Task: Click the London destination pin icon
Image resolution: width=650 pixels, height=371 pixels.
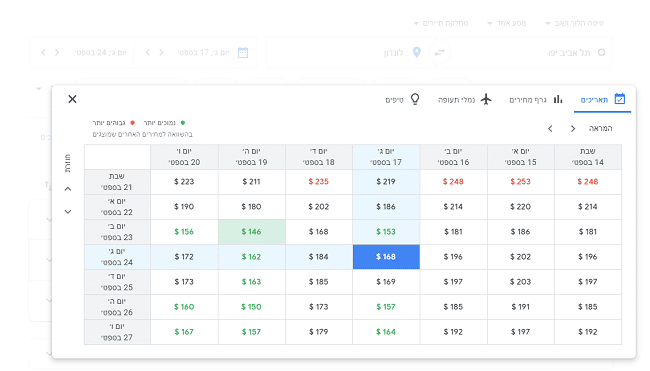Action: (417, 52)
